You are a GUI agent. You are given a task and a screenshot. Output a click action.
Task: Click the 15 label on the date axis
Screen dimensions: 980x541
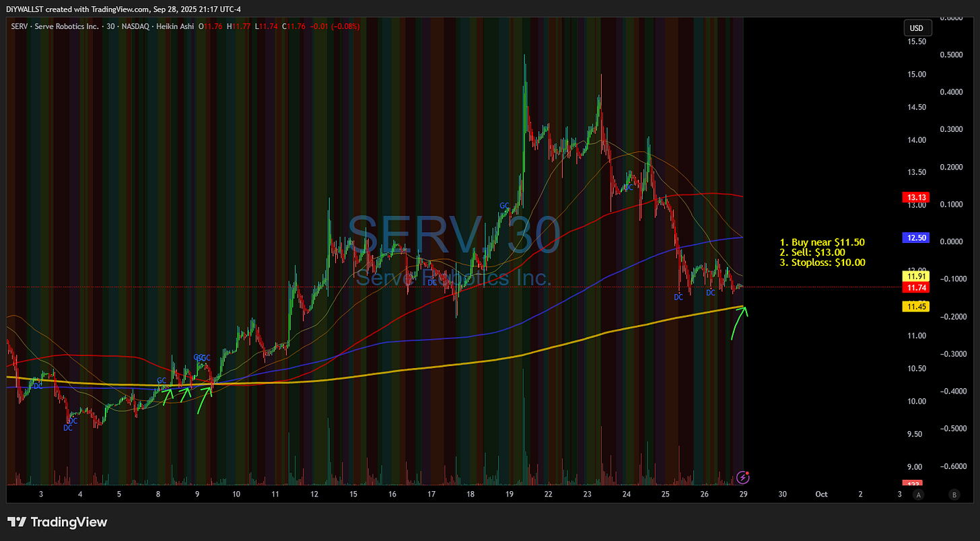point(353,494)
